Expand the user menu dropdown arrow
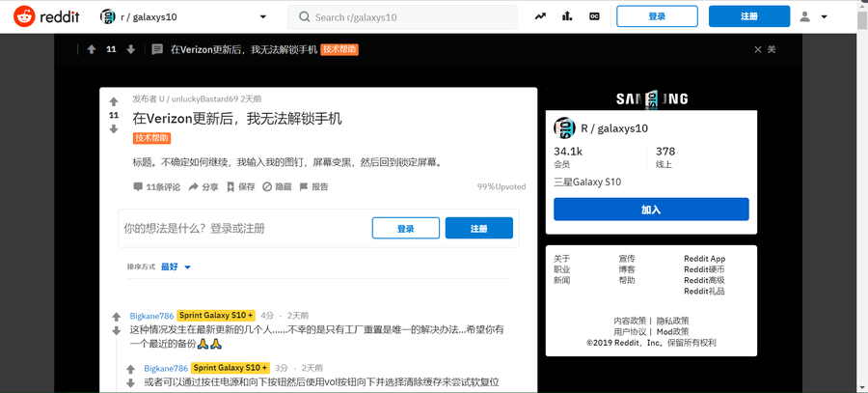Image resolution: width=868 pixels, height=393 pixels. 824,16
